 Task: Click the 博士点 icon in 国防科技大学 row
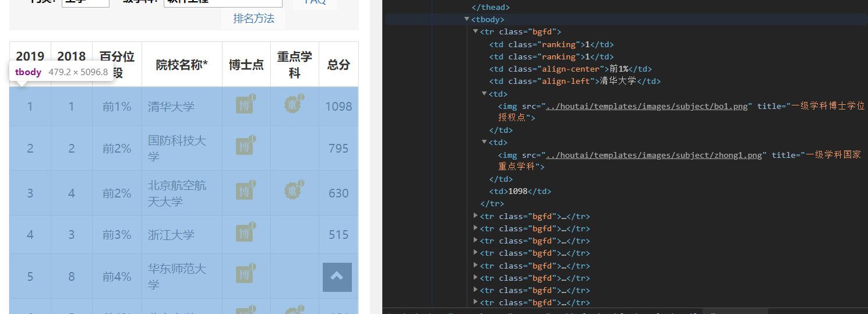tap(246, 146)
